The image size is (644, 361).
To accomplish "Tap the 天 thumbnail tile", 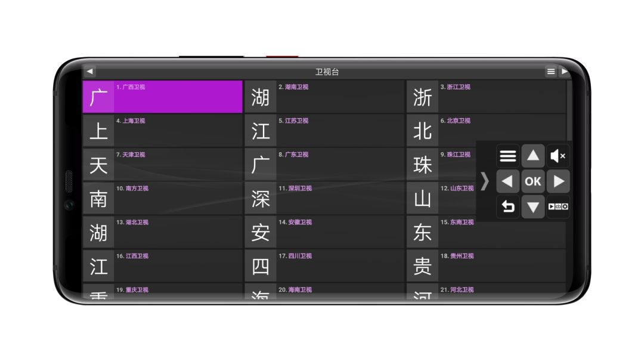I will click(x=98, y=165).
